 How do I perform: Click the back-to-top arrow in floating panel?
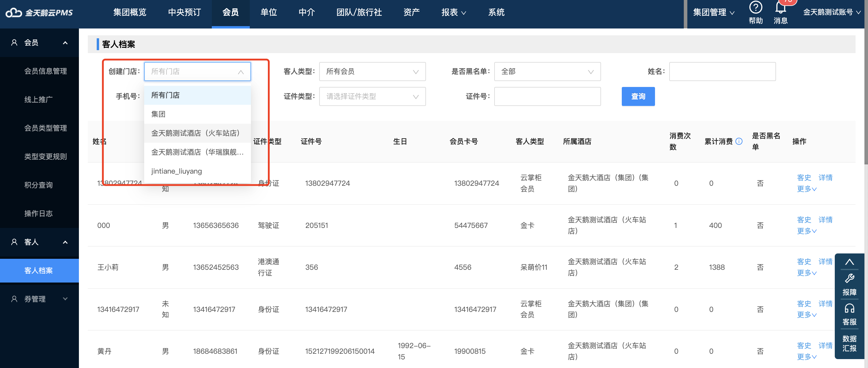pyautogui.click(x=849, y=262)
